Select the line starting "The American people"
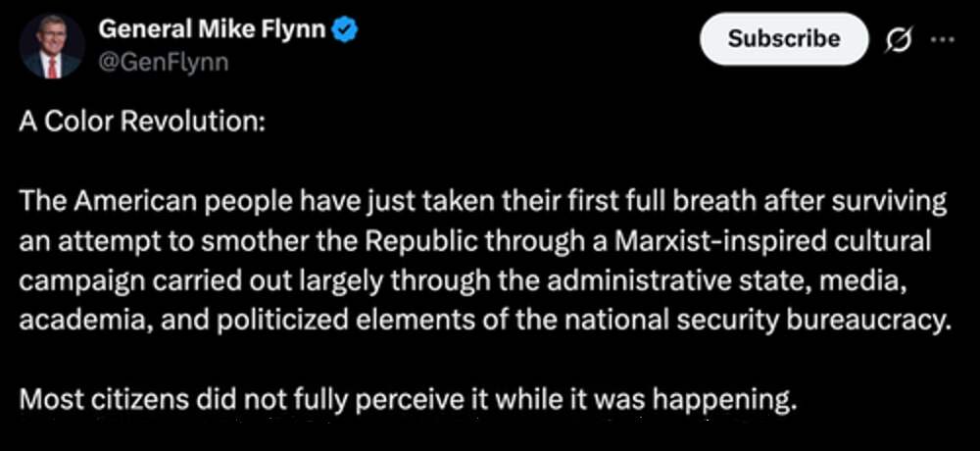This screenshot has width=980, height=451. click(x=483, y=201)
